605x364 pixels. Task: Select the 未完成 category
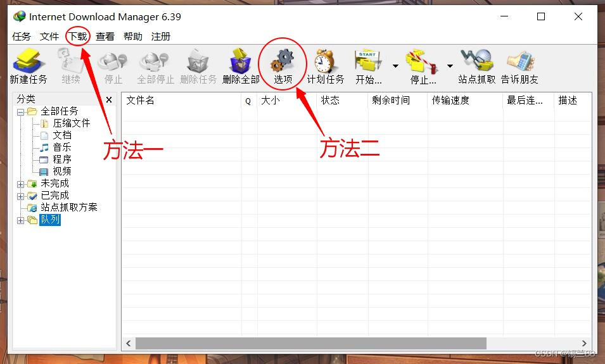[54, 183]
